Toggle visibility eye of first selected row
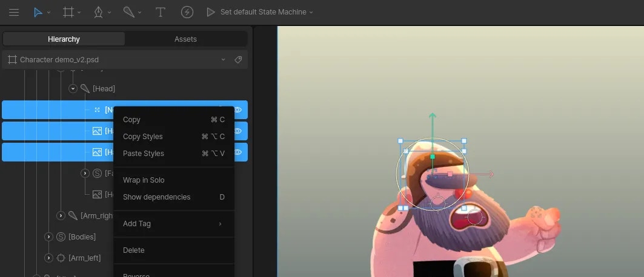 pos(238,110)
